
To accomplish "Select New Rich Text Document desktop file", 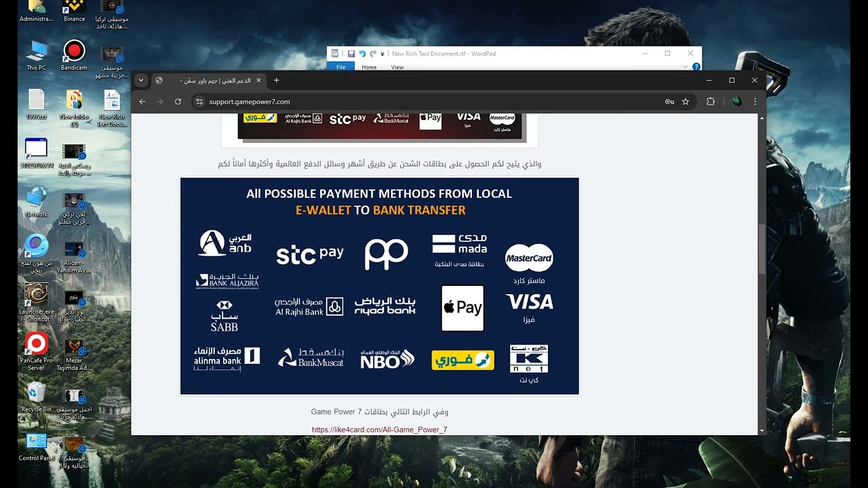I will click(x=112, y=108).
